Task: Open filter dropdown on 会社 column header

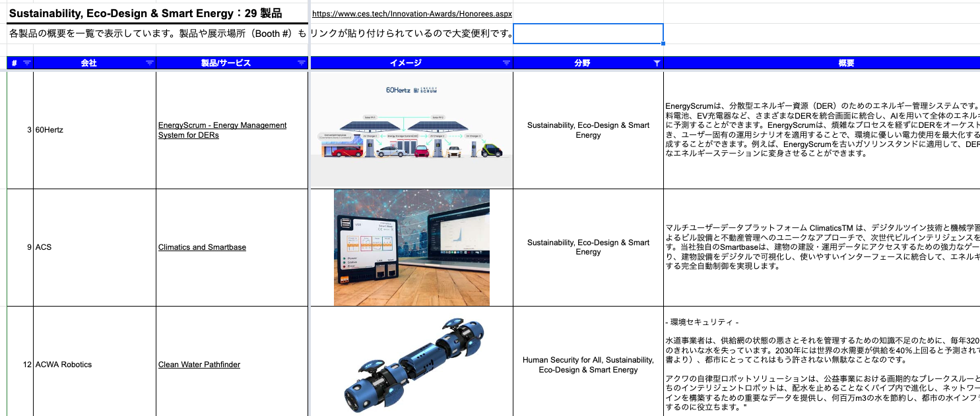Action: click(x=150, y=63)
